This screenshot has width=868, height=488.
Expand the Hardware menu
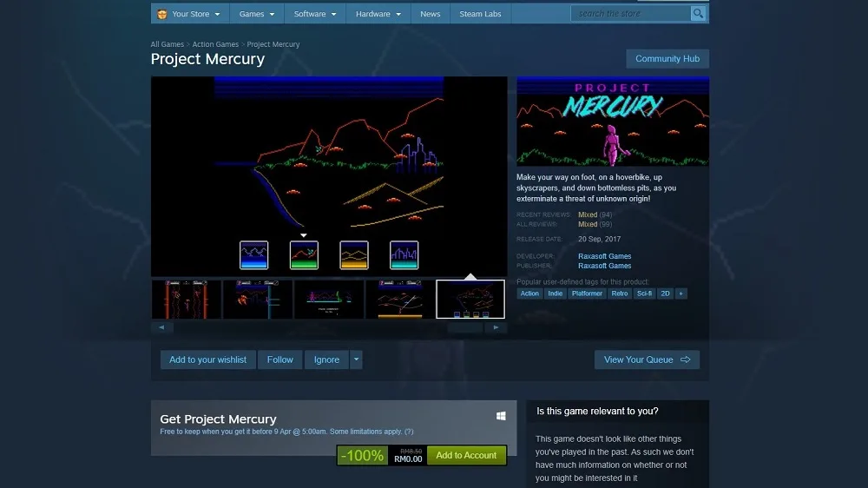coord(378,14)
